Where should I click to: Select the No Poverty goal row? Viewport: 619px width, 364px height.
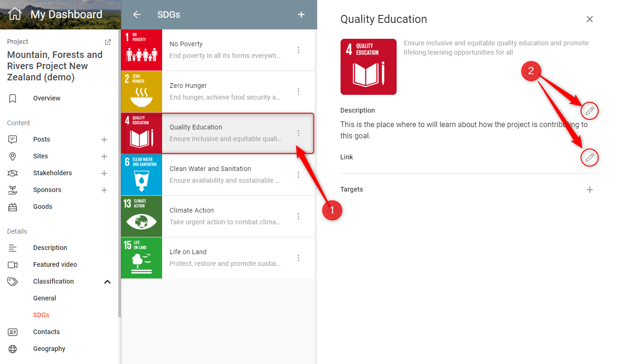tap(218, 50)
